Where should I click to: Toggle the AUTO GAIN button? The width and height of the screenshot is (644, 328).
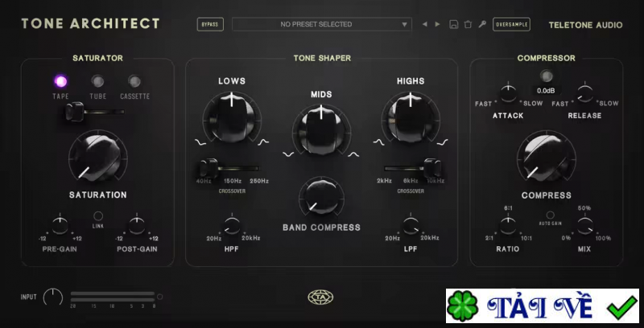[x=551, y=215]
